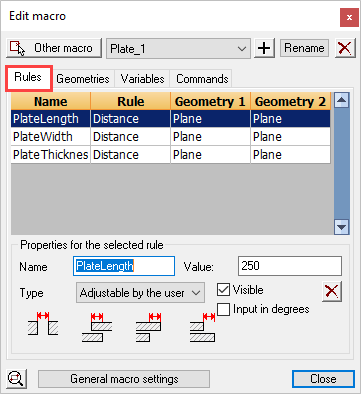Viewport: 361px width, 394px height.
Task: Enable Input in degrees checkbox
Action: point(223,309)
